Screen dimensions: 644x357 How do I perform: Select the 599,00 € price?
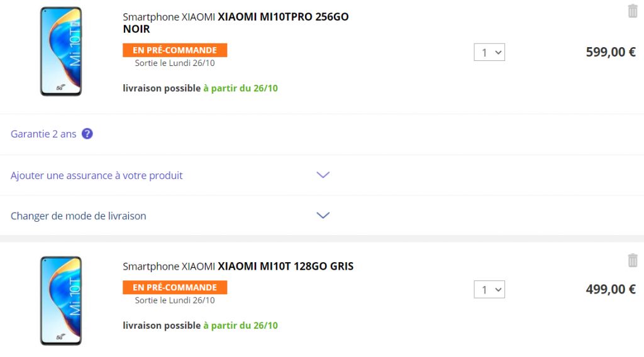point(611,52)
